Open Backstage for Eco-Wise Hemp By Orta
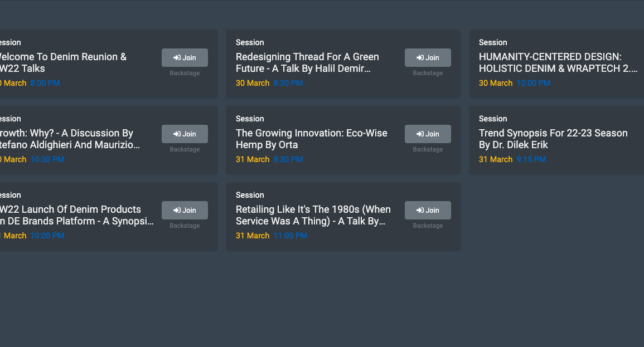This screenshot has height=347, width=644. (428, 149)
